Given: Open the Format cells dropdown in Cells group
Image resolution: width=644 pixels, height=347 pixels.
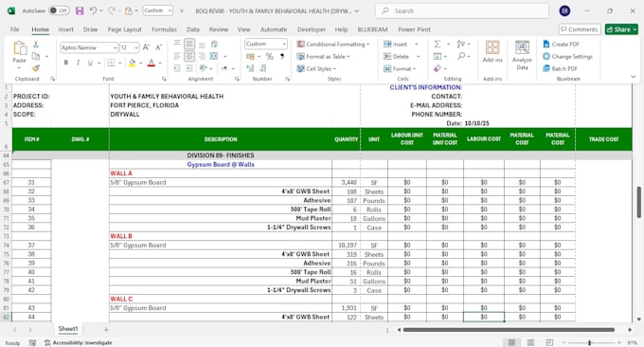Looking at the screenshot, I should pyautogui.click(x=400, y=68).
